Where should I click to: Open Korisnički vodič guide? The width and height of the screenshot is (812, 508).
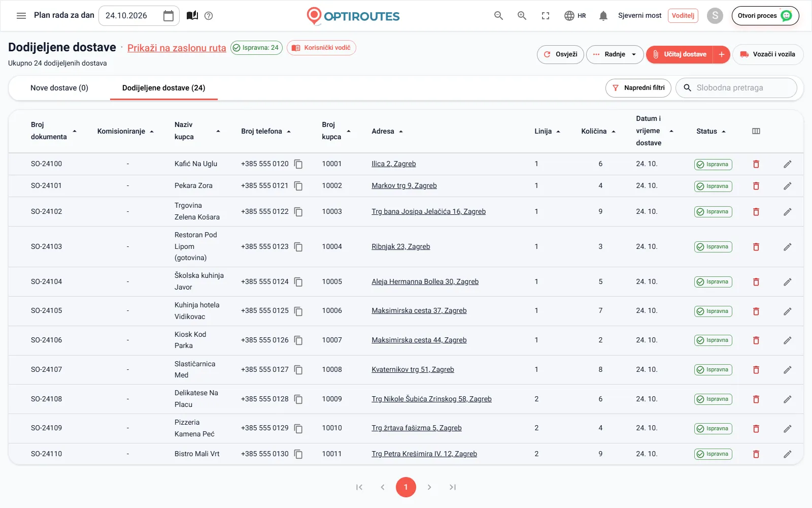coord(321,48)
